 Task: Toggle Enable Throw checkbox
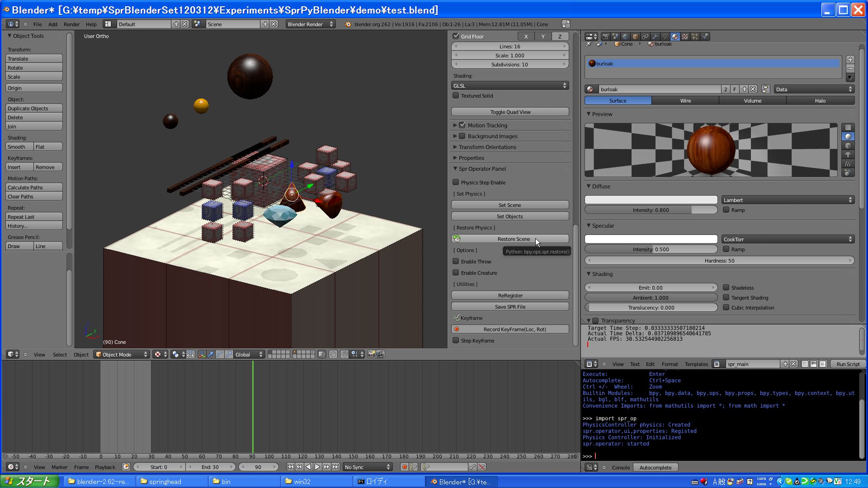coord(456,261)
